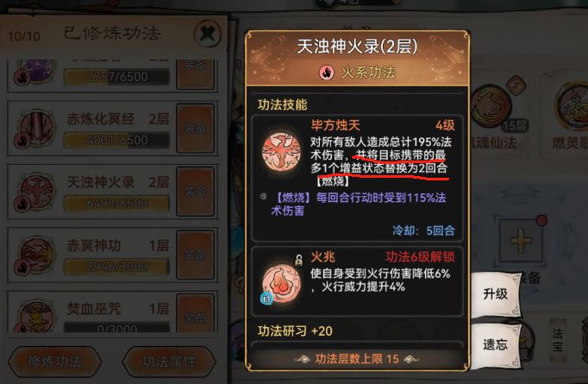Pick the 焚血巫咒 technique icon

(36, 316)
